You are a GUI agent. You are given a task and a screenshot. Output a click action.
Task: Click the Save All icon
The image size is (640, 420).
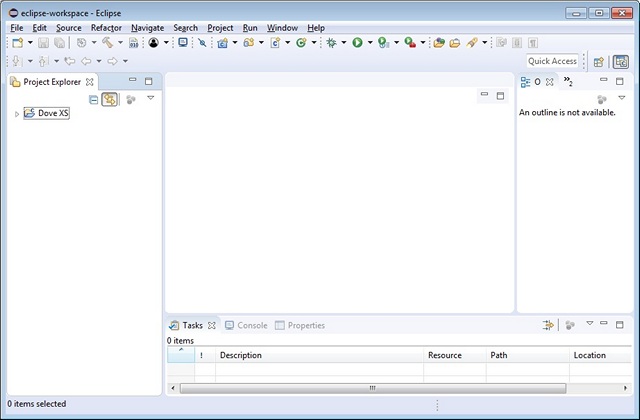click(60, 42)
